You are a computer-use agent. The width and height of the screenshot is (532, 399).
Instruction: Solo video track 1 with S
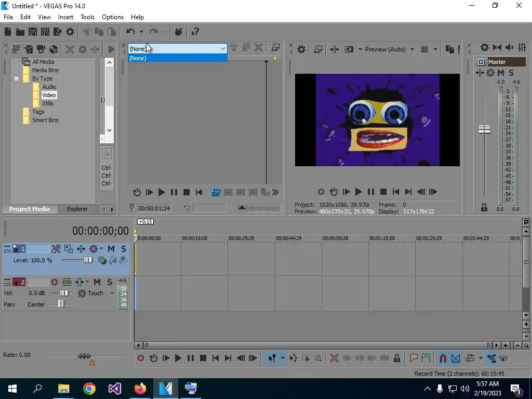click(x=124, y=249)
